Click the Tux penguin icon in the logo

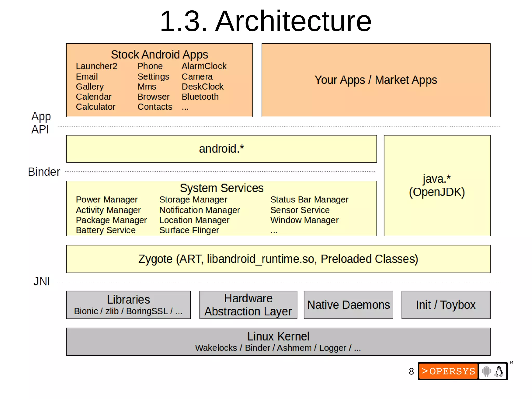(499, 371)
